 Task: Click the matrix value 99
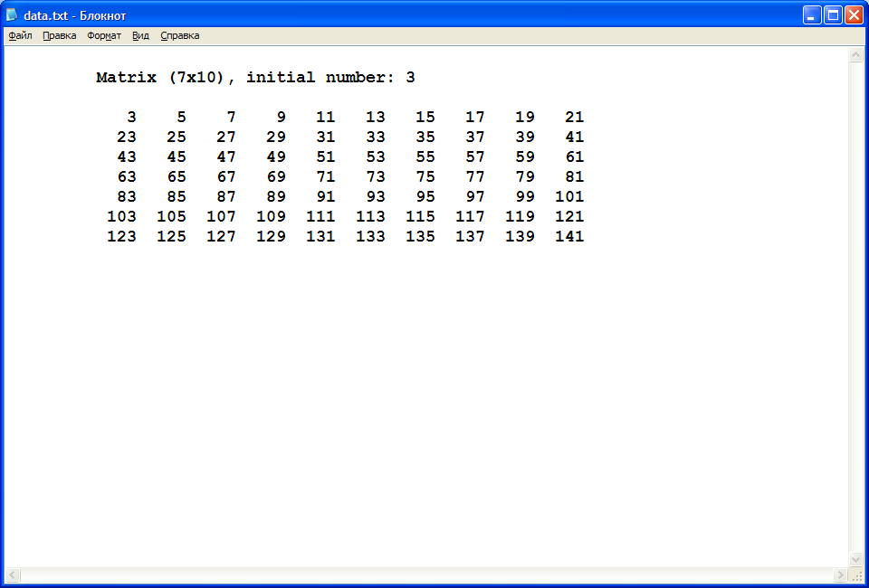[x=525, y=197]
